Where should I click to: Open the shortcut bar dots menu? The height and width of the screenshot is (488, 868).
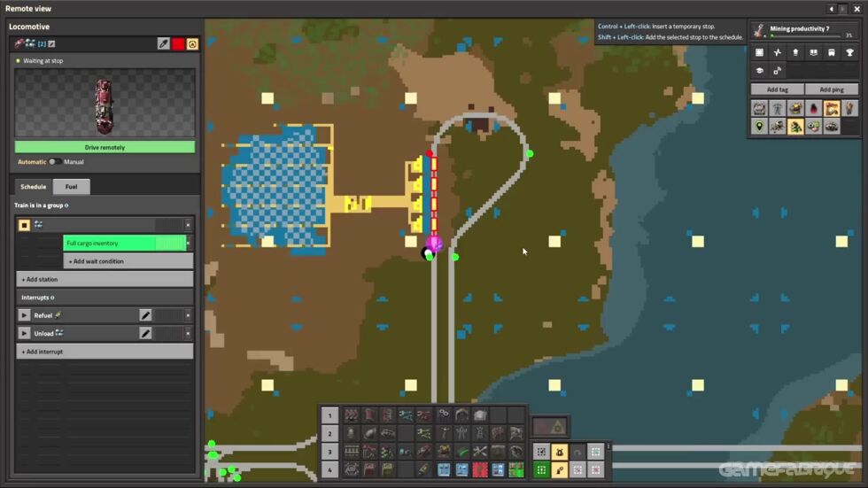[x=608, y=446]
